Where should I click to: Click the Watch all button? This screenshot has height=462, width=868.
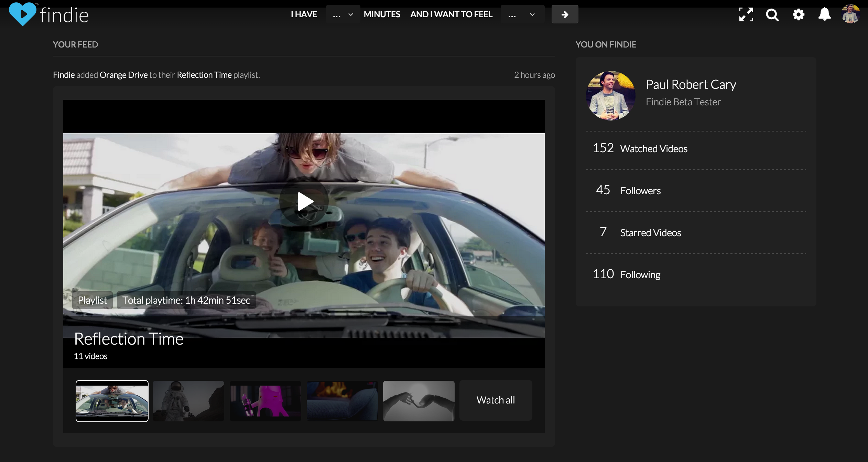496,400
